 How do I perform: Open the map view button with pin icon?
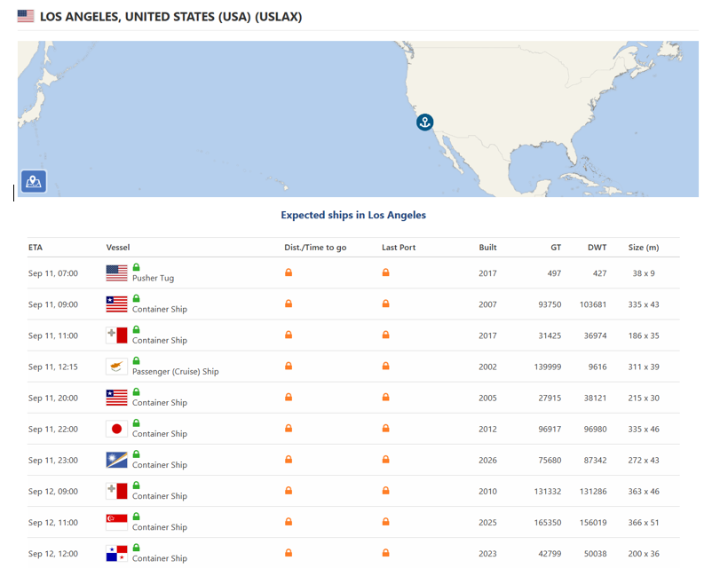click(x=34, y=181)
